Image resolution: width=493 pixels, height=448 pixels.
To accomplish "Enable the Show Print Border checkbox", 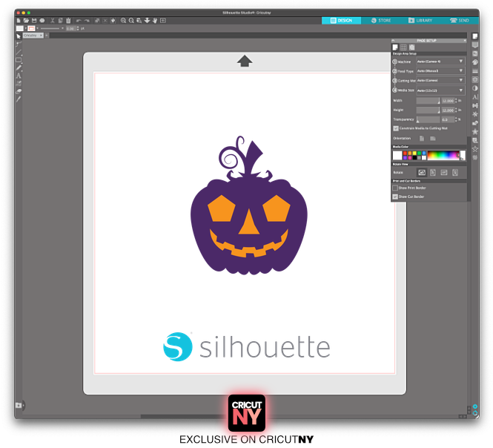I will point(395,188).
